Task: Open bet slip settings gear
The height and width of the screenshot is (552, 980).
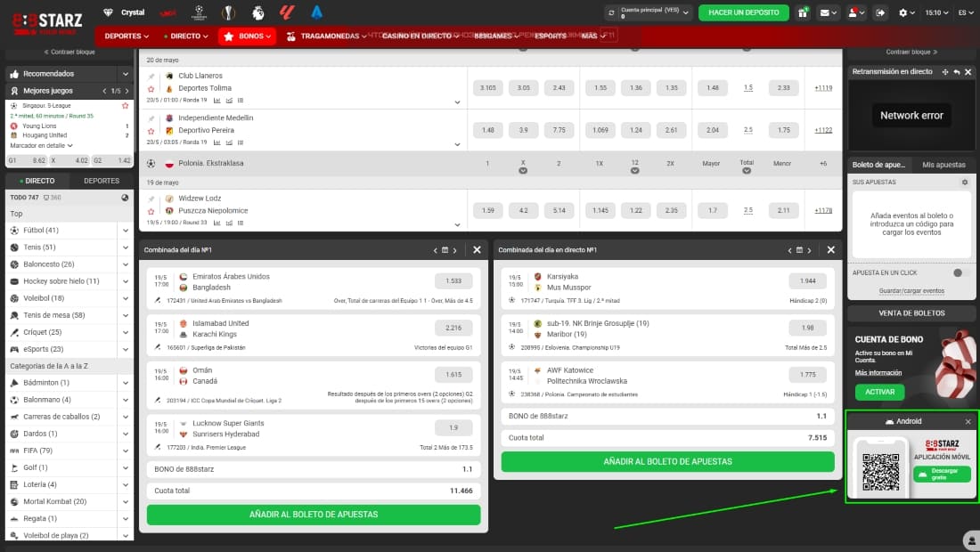Action: coord(964,183)
